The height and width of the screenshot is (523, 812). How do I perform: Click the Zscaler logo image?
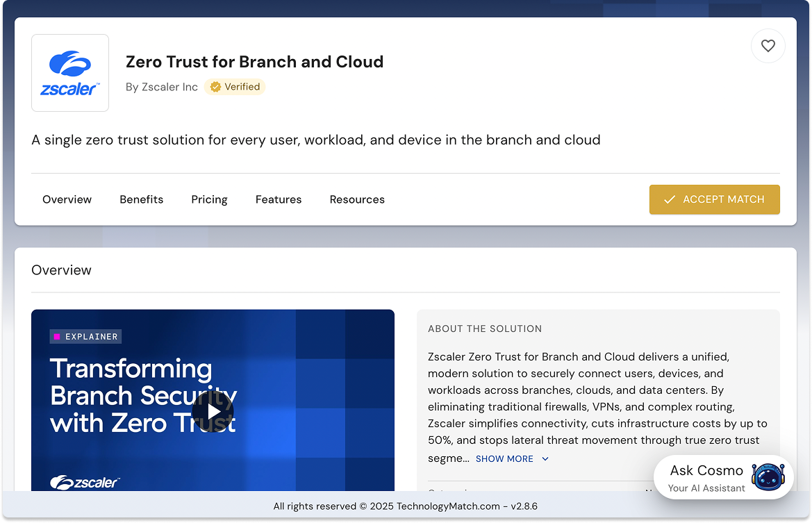[x=70, y=73]
